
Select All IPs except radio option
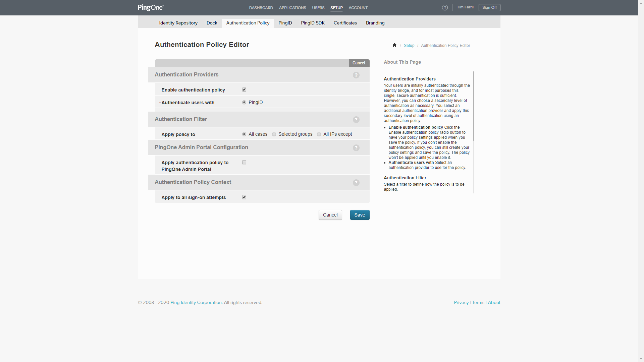click(319, 134)
